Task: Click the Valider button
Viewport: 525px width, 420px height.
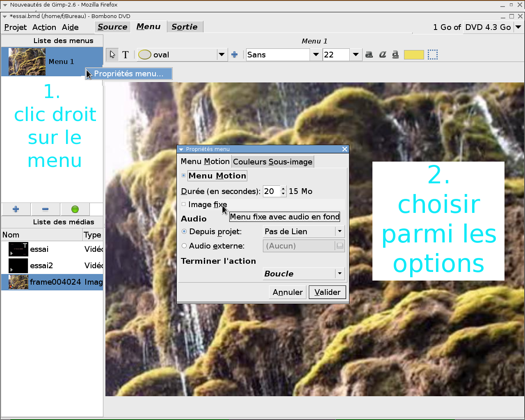Action: coord(327,292)
